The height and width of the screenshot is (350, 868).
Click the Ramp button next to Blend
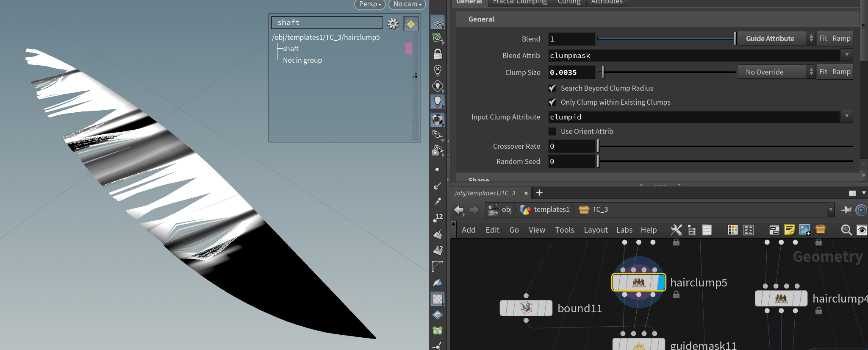click(x=841, y=38)
